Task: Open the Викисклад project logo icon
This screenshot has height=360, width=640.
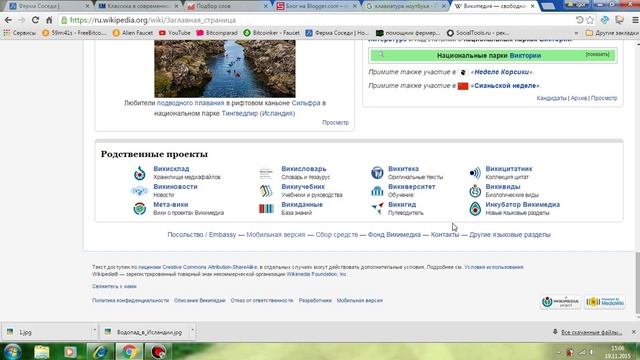Action: [140, 173]
